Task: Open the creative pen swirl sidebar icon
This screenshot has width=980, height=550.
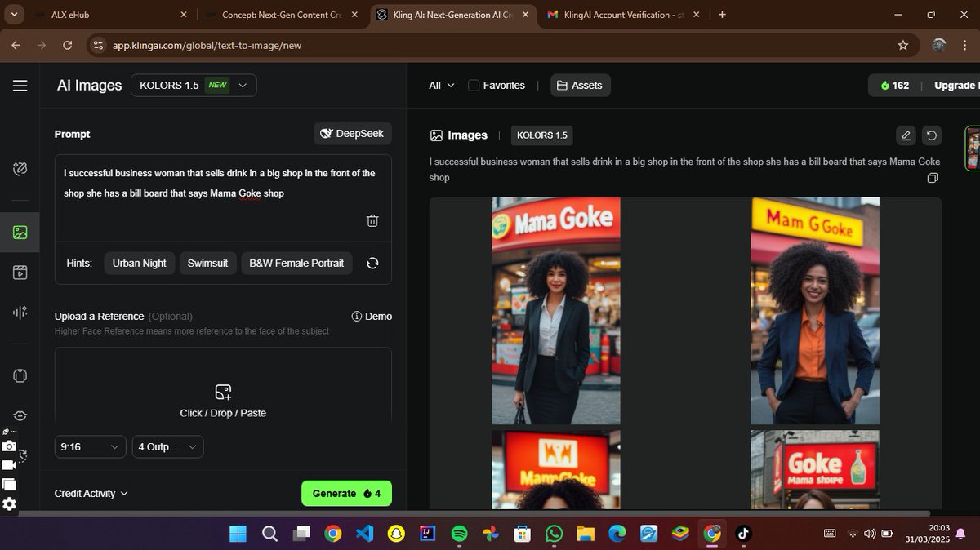Action: point(20,169)
